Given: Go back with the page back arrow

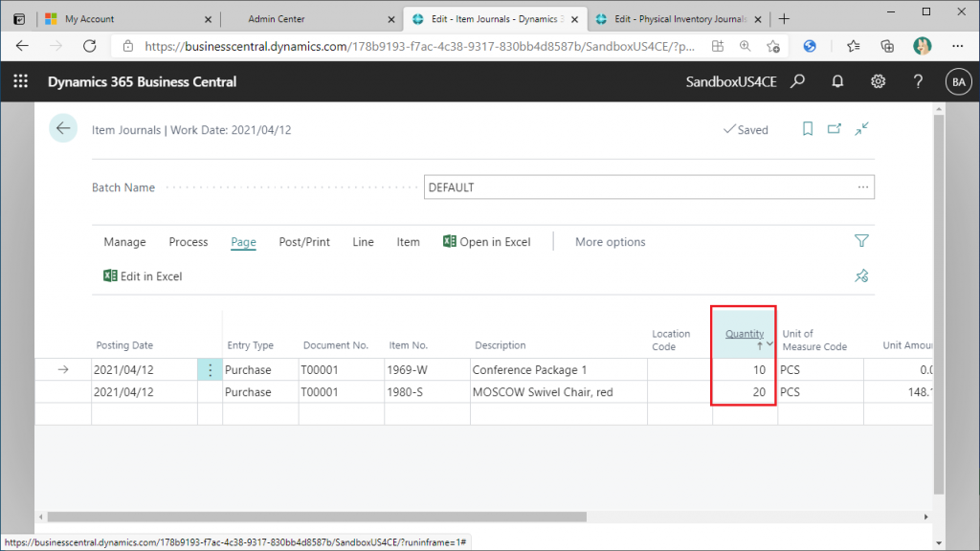Looking at the screenshot, I should (63, 129).
